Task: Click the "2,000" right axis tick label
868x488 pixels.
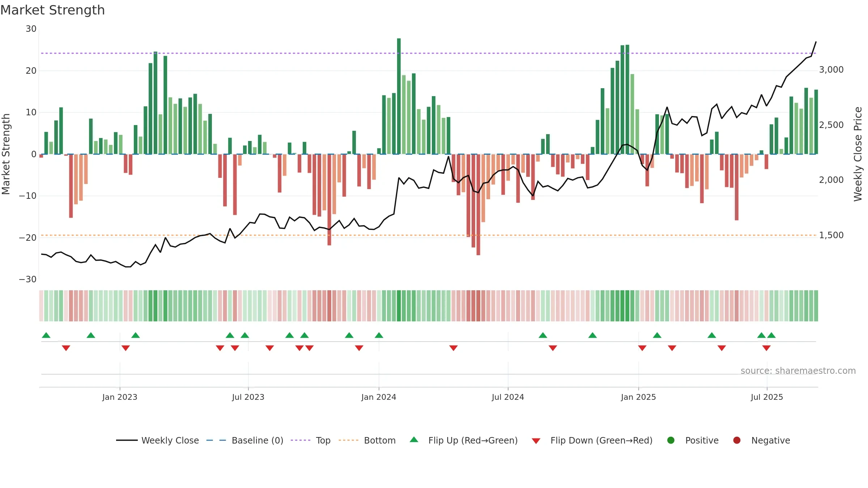Action: [831, 180]
